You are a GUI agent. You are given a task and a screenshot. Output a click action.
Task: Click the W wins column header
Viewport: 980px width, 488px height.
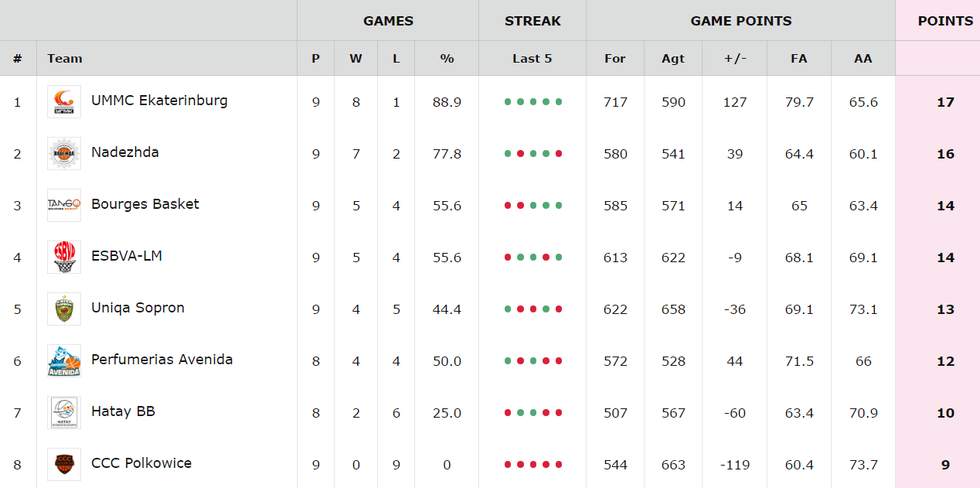[356, 58]
